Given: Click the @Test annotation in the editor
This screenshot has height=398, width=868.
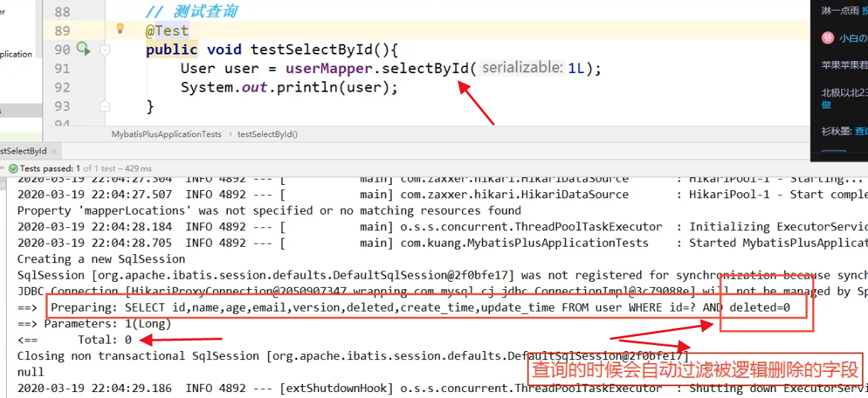Looking at the screenshot, I should (167, 31).
